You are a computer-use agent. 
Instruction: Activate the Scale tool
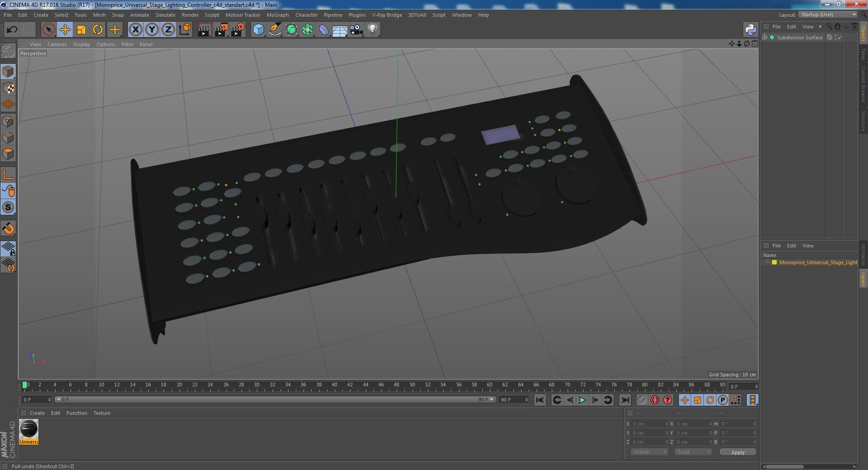pos(81,30)
